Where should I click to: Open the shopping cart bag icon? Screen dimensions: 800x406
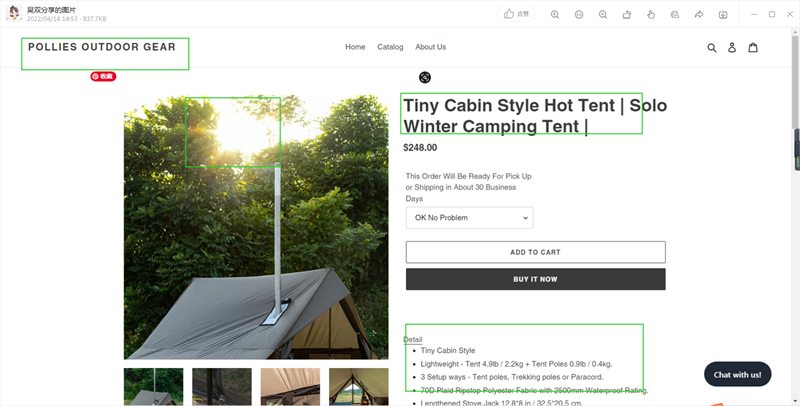[x=753, y=47]
